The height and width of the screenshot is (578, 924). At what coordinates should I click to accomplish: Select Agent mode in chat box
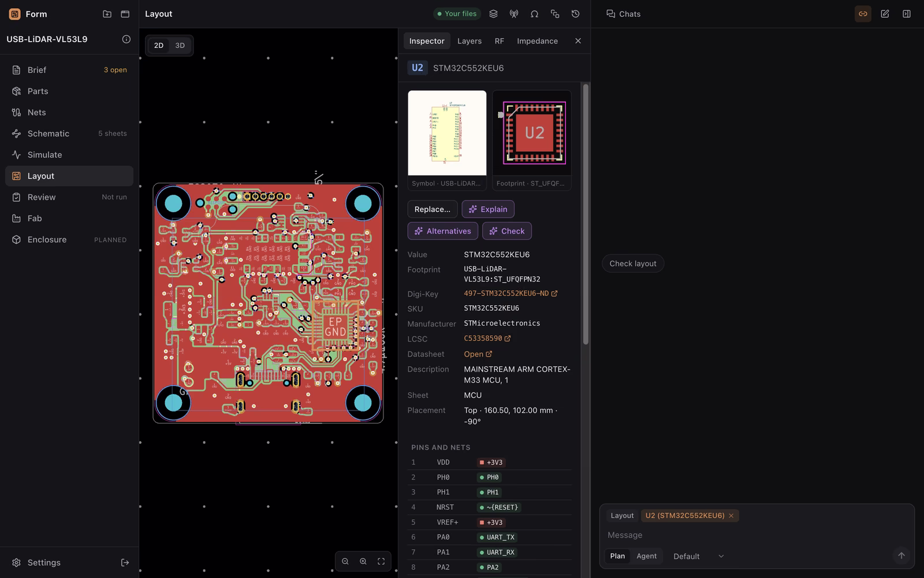646,556
